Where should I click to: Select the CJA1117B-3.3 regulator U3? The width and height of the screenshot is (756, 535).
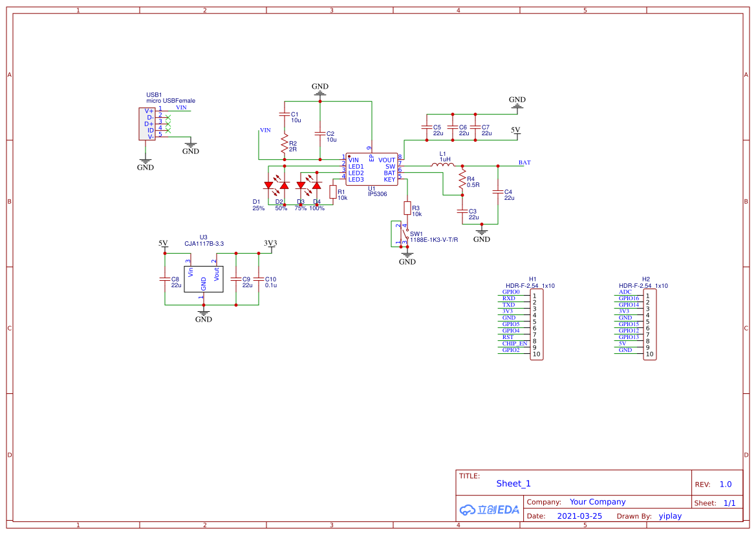point(203,278)
